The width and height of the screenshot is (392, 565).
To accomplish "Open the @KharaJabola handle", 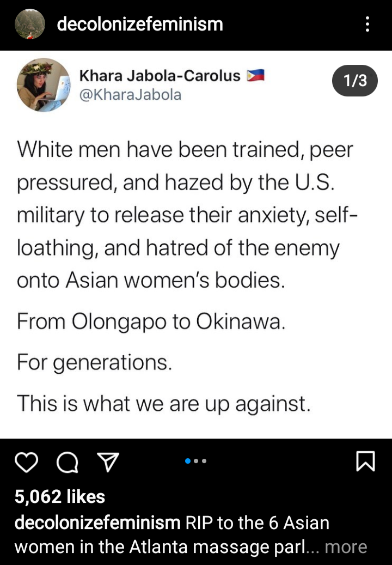I will [x=130, y=95].
